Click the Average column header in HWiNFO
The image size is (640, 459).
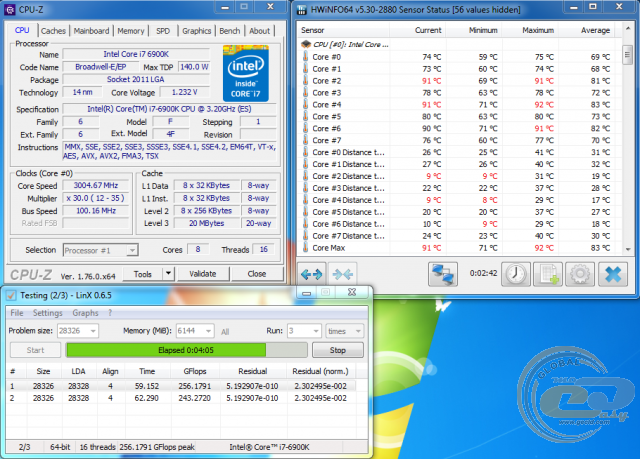tap(587, 30)
